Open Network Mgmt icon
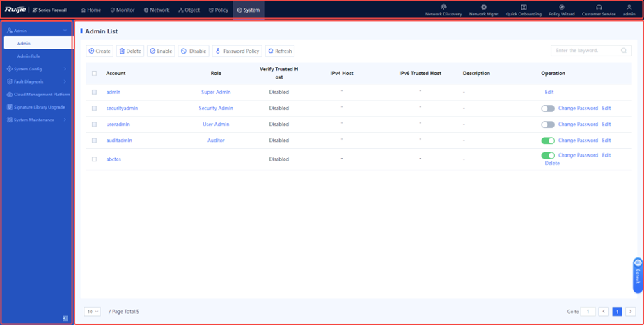This screenshot has width=644, height=325. (484, 7)
